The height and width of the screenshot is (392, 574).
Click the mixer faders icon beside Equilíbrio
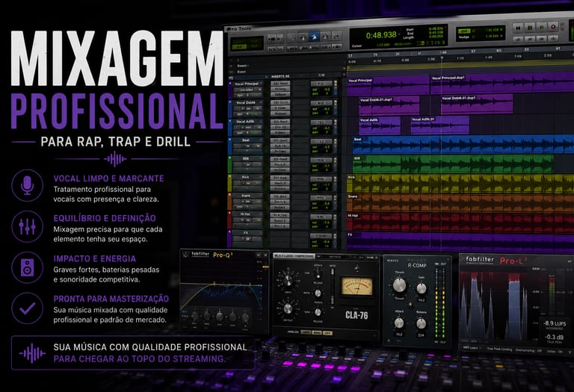[x=27, y=226]
